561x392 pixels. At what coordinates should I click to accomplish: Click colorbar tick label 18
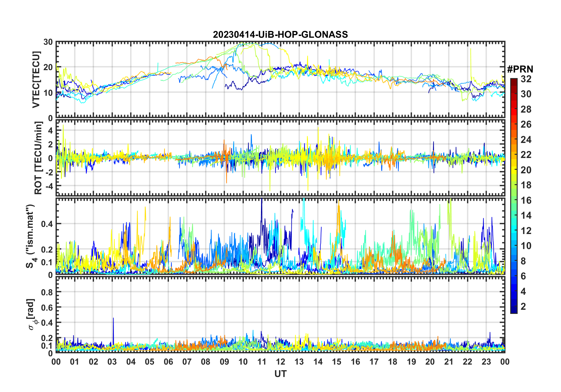tap(526, 185)
